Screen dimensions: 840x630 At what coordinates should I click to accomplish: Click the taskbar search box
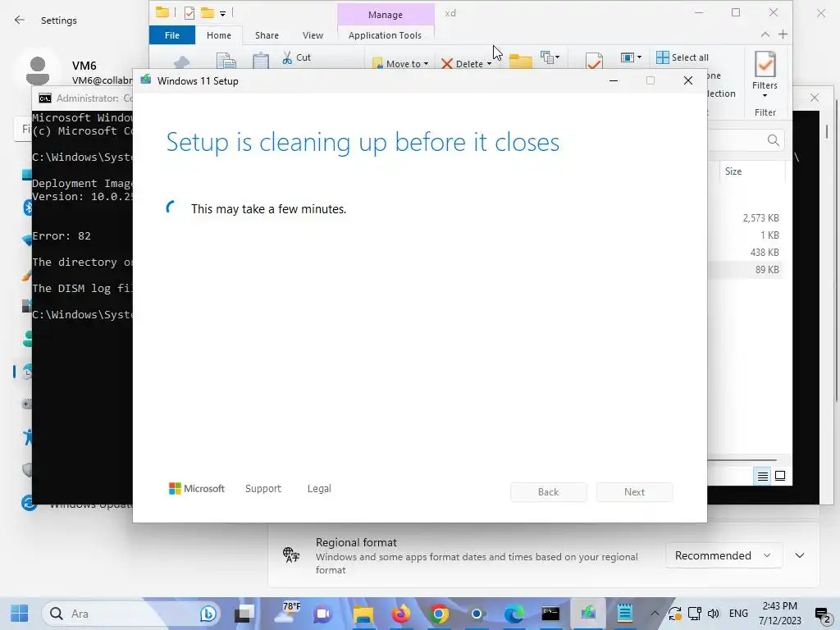(130, 614)
